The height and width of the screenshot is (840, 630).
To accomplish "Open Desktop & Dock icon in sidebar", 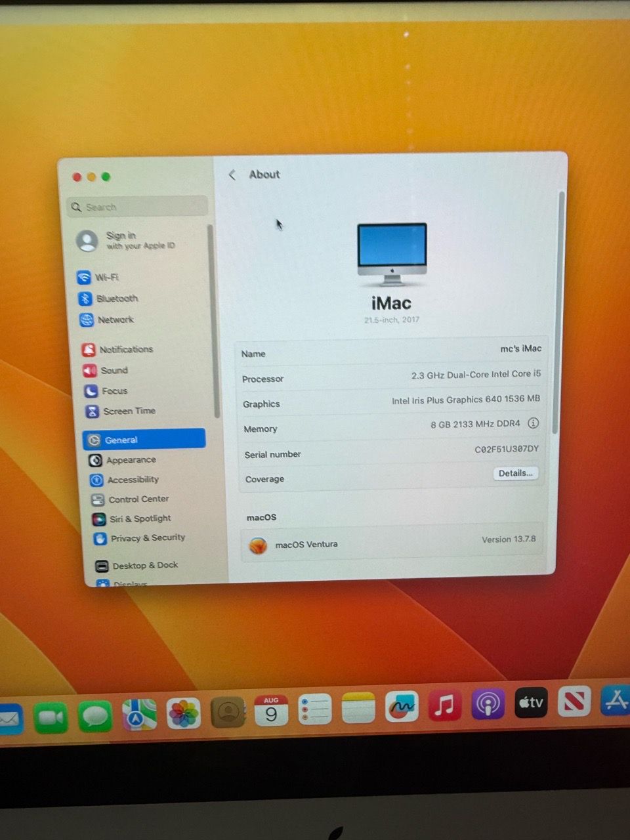I will click(102, 566).
